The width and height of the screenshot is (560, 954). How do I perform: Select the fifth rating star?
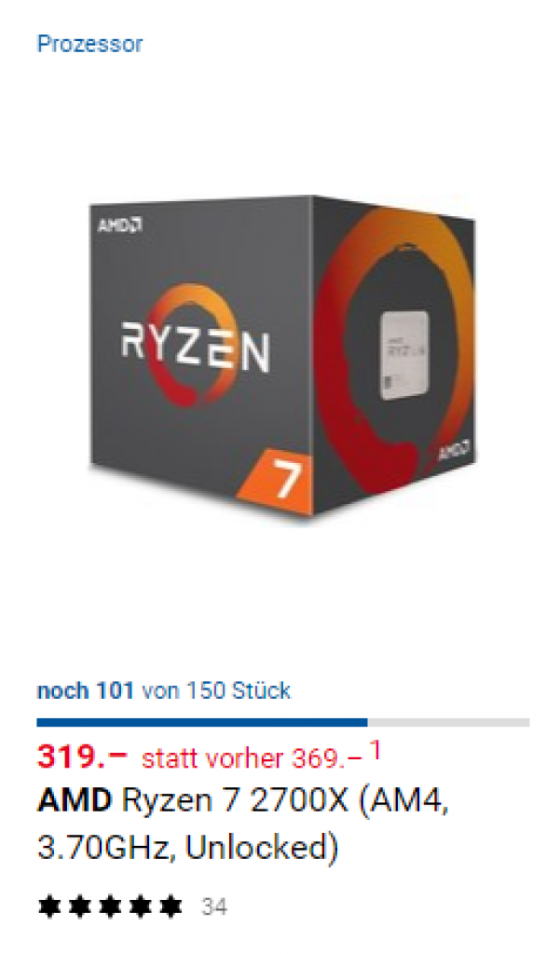pyautogui.click(x=171, y=906)
